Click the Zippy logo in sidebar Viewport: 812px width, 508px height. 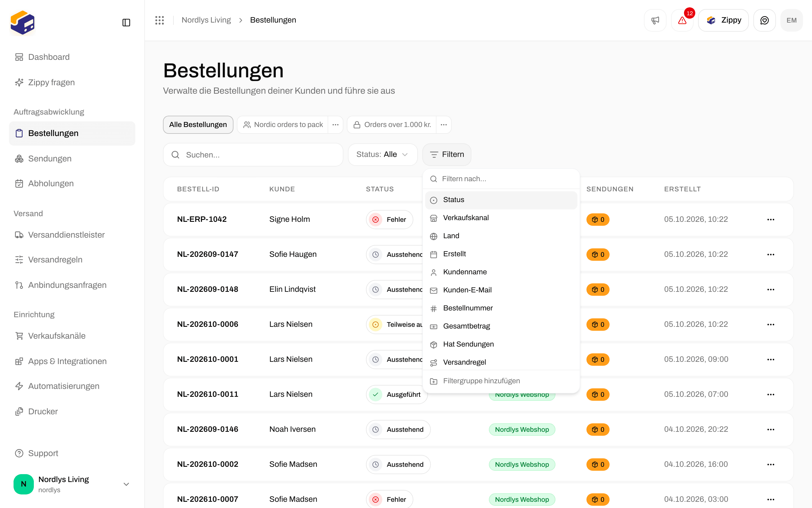[x=23, y=23]
